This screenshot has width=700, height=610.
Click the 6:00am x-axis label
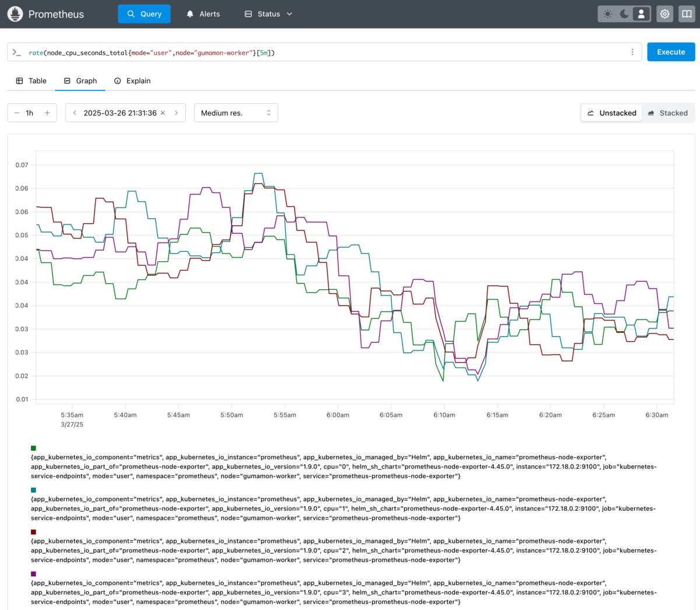pyautogui.click(x=338, y=415)
